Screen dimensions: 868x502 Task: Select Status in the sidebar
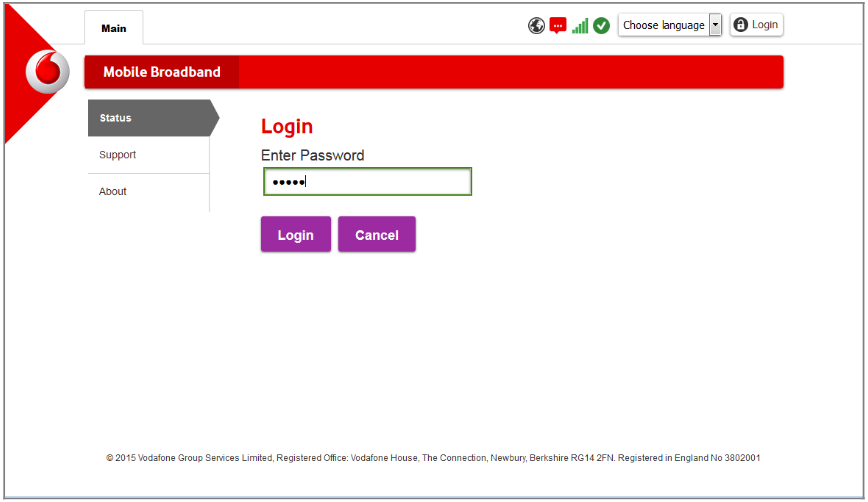[x=153, y=118]
